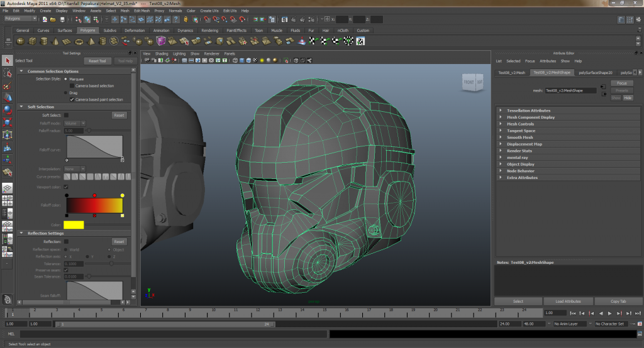The image size is (644, 348).
Task: Click the Load Attributes button
Action: tap(568, 302)
